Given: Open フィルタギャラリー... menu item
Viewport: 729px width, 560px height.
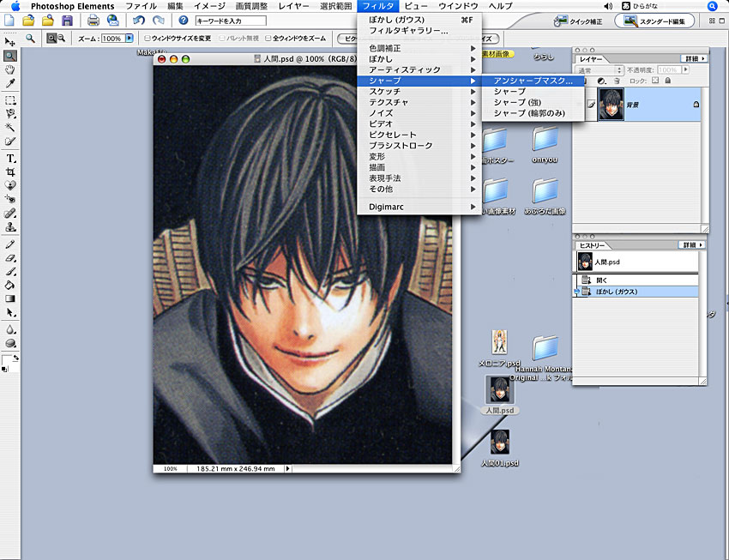Looking at the screenshot, I should click(x=420, y=31).
